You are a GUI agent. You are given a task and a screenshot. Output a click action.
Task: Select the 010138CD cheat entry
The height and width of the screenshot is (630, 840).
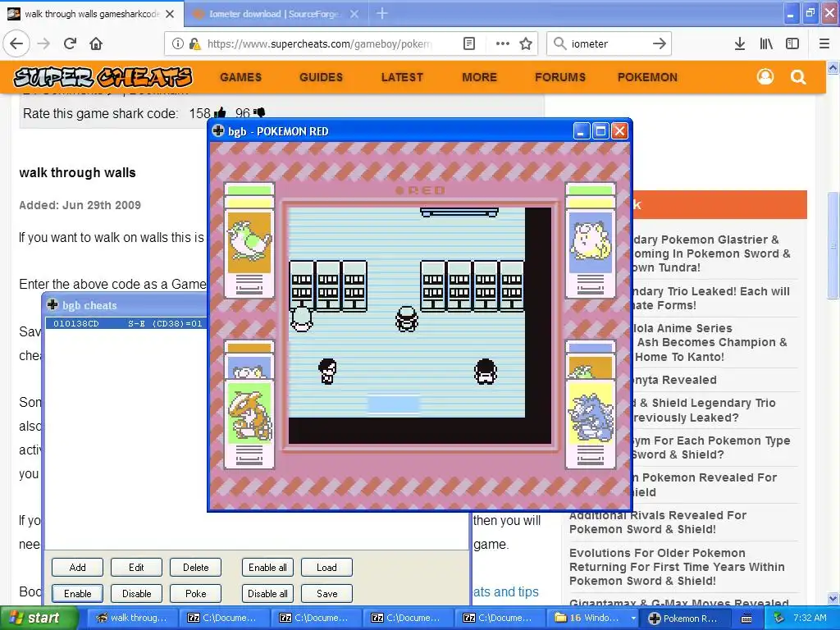coord(126,323)
